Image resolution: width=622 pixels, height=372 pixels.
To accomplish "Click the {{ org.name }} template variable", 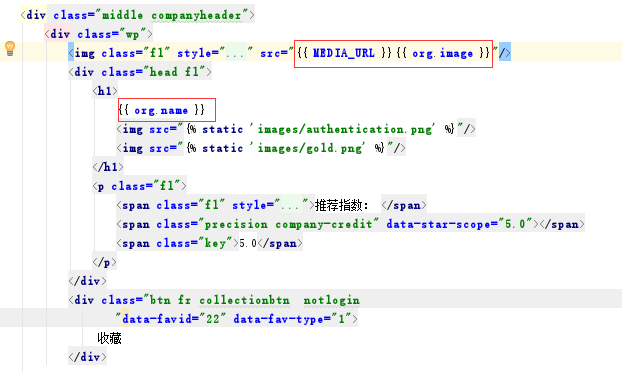I will tap(161, 110).
